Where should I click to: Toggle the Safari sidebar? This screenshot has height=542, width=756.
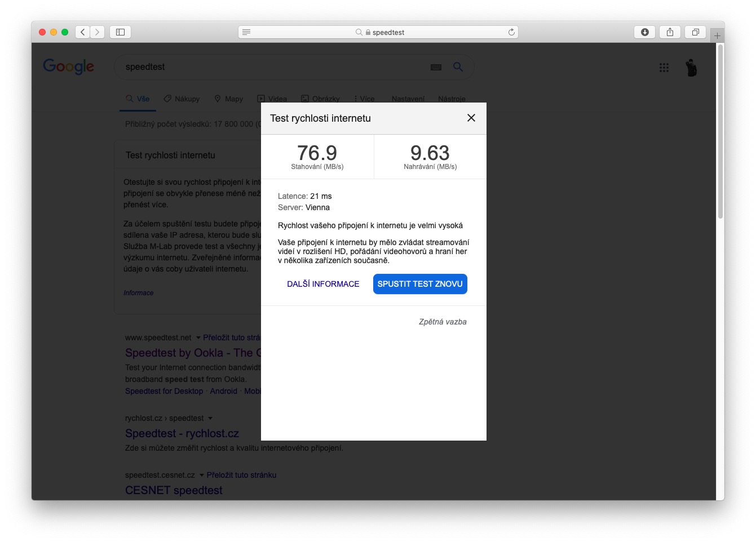point(120,32)
